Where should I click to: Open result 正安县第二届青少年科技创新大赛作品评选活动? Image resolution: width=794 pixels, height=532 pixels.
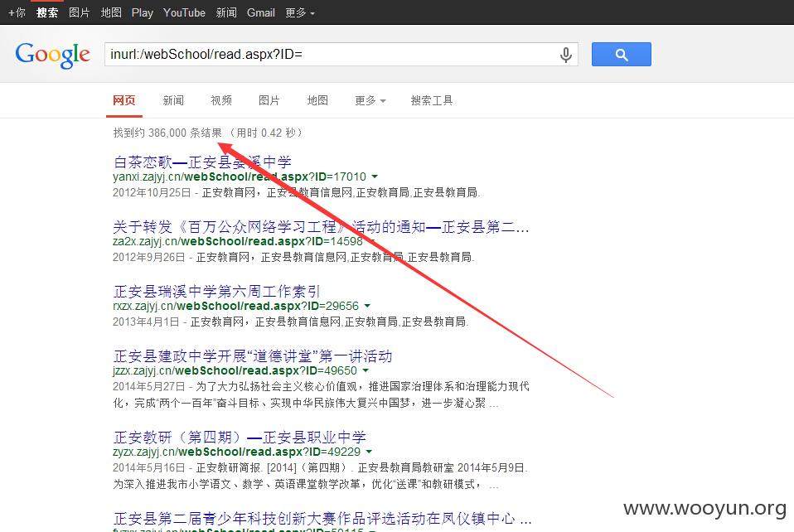point(322,518)
